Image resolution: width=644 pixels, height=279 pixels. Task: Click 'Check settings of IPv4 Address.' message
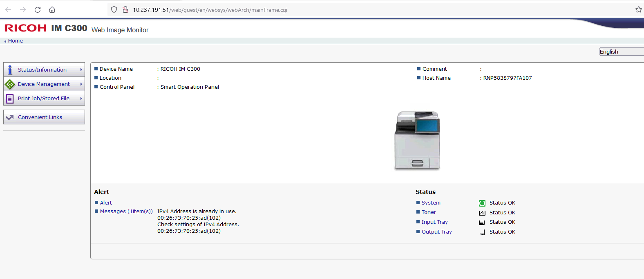point(198,225)
